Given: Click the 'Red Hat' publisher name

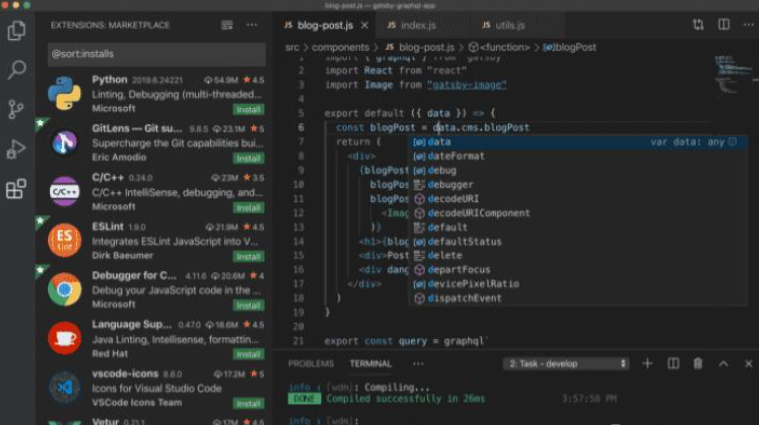Looking at the screenshot, I should 110,353.
